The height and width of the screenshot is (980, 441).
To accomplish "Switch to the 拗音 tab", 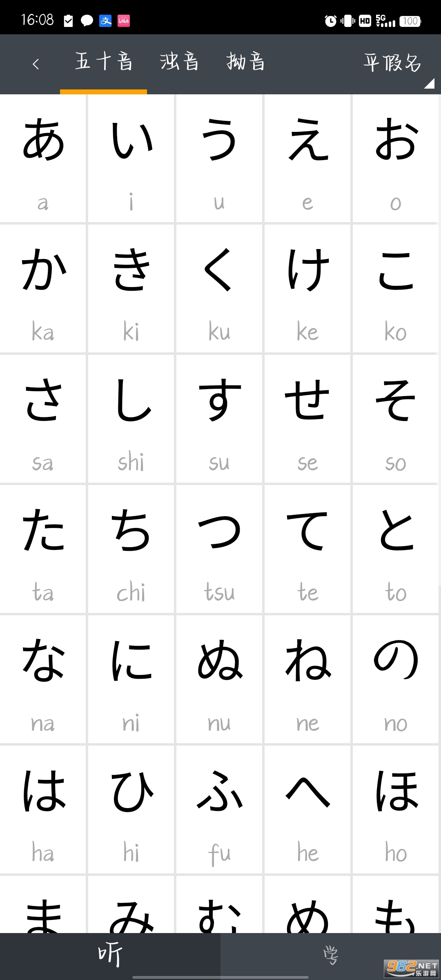I will click(246, 62).
